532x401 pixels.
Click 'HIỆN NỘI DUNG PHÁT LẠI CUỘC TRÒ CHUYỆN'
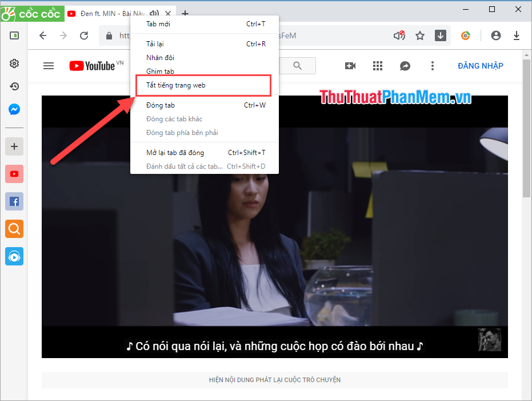(274, 379)
